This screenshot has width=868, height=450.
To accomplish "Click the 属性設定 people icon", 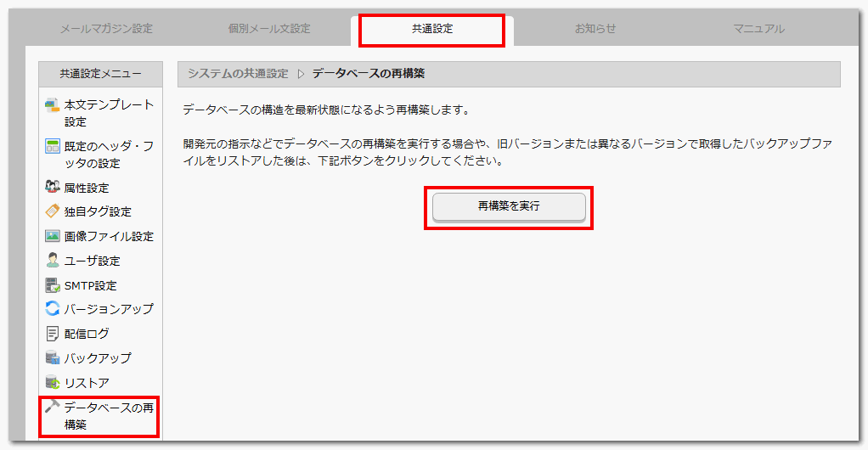I will 52,187.
